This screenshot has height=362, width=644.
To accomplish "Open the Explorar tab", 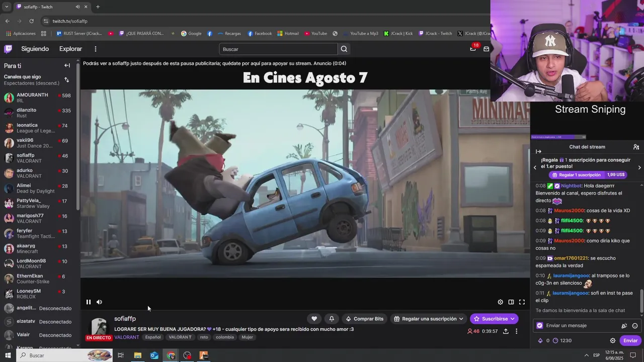I will point(70,49).
